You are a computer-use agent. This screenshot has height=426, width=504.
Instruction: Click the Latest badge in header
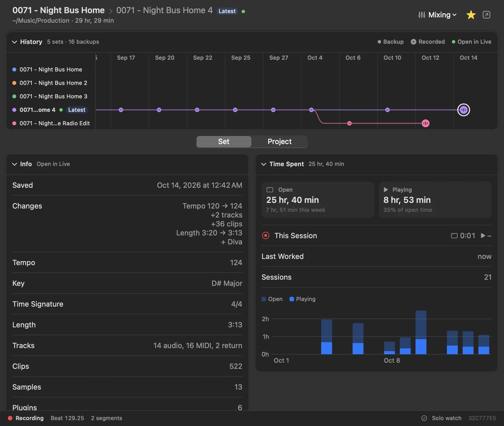click(x=227, y=11)
